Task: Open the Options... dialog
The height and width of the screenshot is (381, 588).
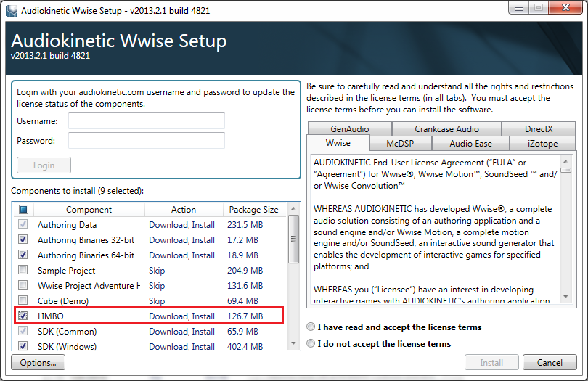Action: (38, 362)
